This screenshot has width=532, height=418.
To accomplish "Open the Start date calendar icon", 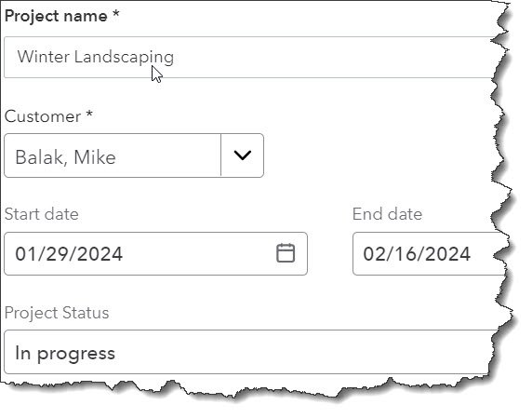I will (x=286, y=253).
